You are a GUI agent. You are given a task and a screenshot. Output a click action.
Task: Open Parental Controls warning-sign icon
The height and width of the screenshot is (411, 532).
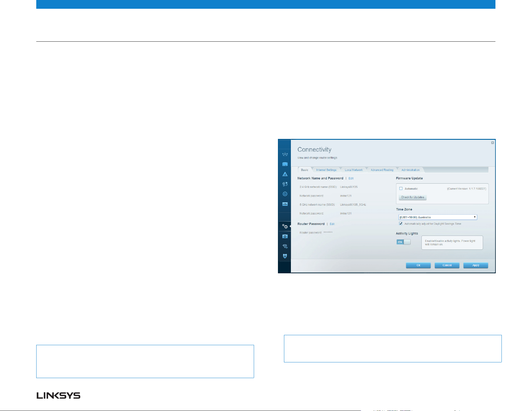[285, 174]
